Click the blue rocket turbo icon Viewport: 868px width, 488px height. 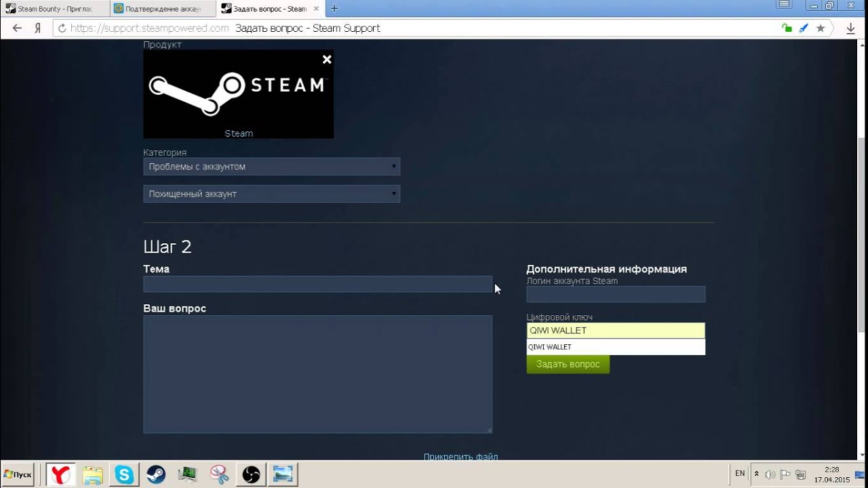tap(804, 28)
